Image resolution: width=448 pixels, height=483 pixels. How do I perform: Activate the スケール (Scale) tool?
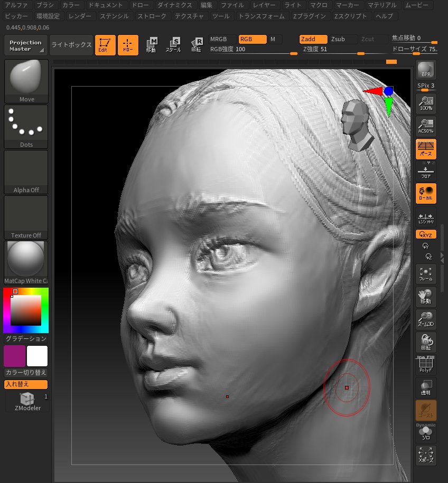pyautogui.click(x=174, y=45)
